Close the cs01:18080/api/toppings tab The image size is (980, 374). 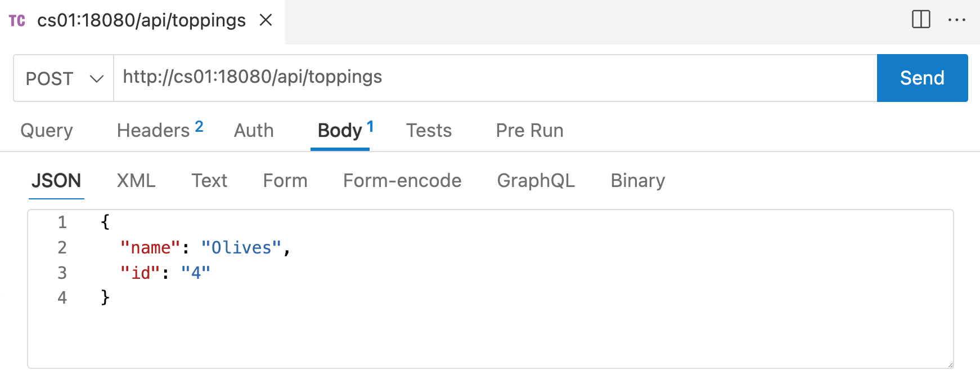[x=266, y=20]
